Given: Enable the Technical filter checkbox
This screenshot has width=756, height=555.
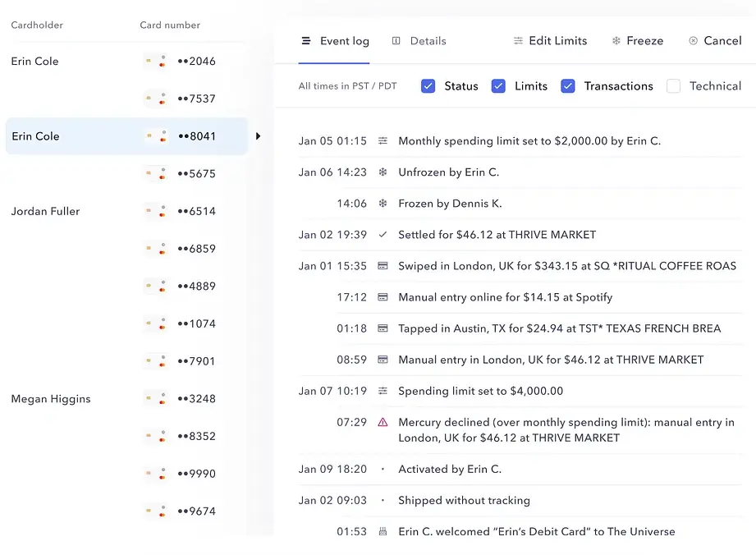Looking at the screenshot, I should [x=674, y=86].
